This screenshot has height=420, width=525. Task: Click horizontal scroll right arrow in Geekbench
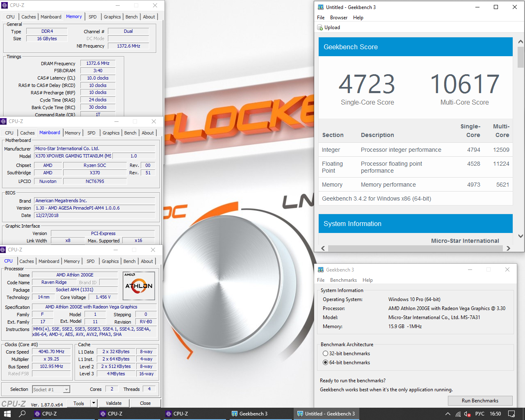[x=508, y=248]
